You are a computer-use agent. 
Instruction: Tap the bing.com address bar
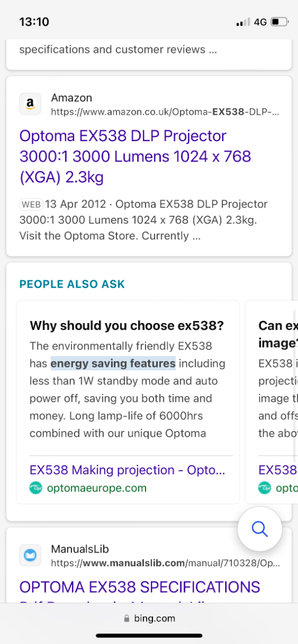point(149,619)
